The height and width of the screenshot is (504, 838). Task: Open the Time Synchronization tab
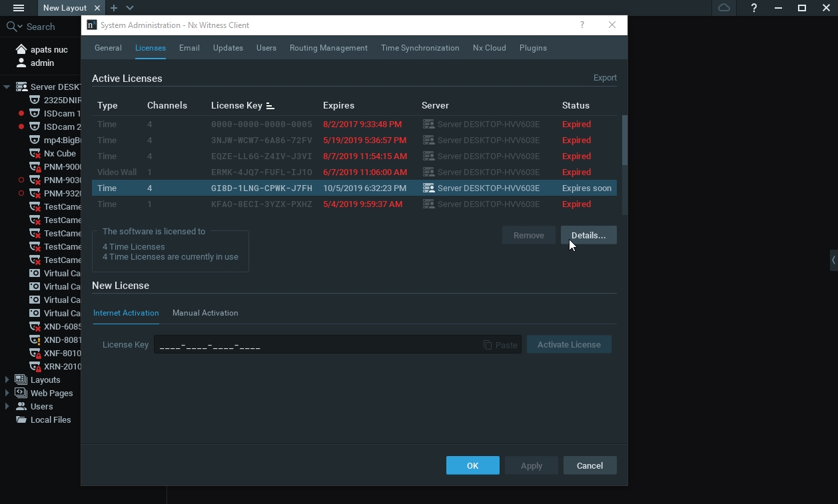[x=420, y=48]
